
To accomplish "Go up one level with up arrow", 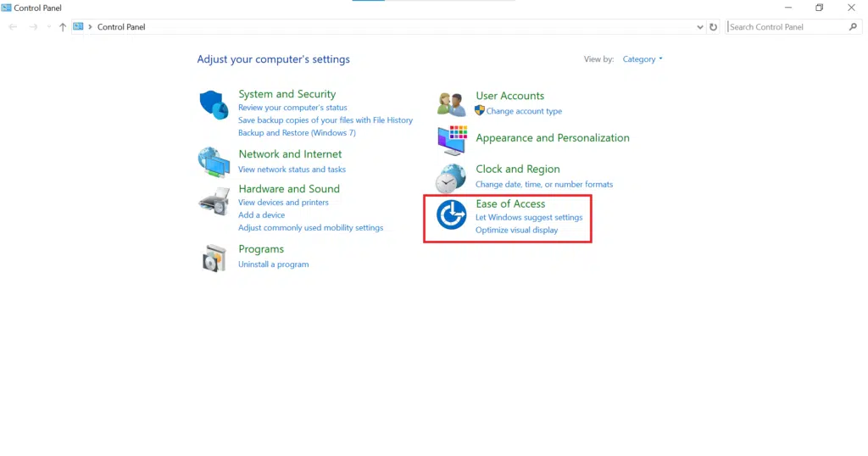I will (x=63, y=26).
